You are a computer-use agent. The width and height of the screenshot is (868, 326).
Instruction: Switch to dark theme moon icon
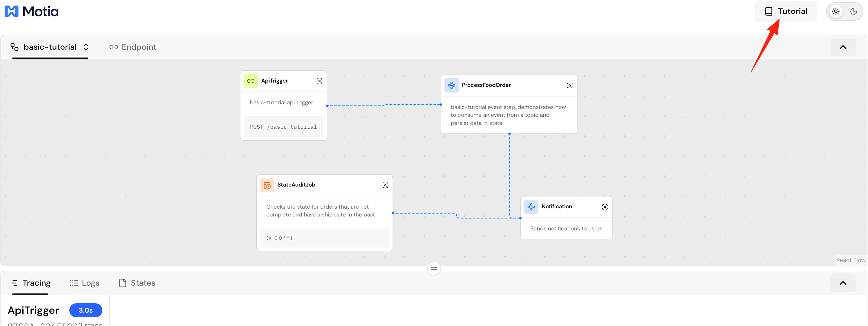[x=853, y=11]
